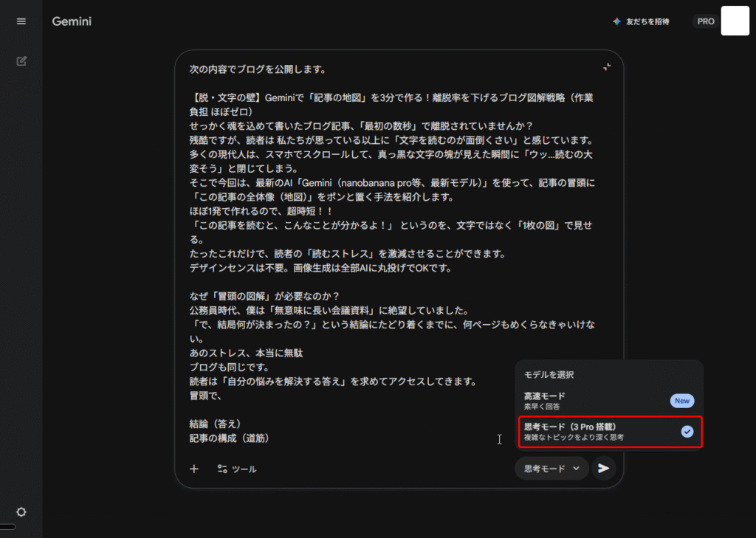
Task: Click the sliders icon next to ツール
Action: 221,469
